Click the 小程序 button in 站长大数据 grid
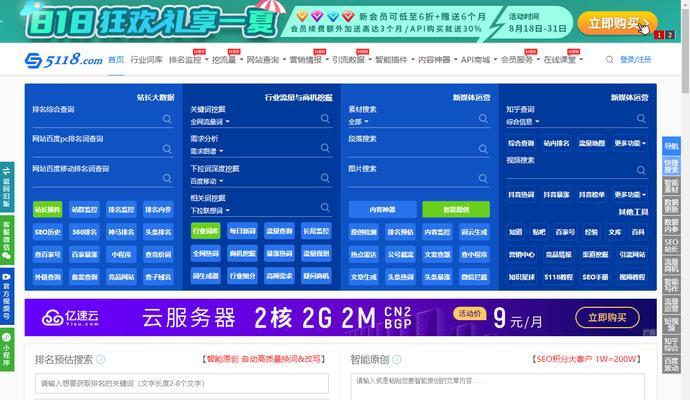 (x=121, y=254)
